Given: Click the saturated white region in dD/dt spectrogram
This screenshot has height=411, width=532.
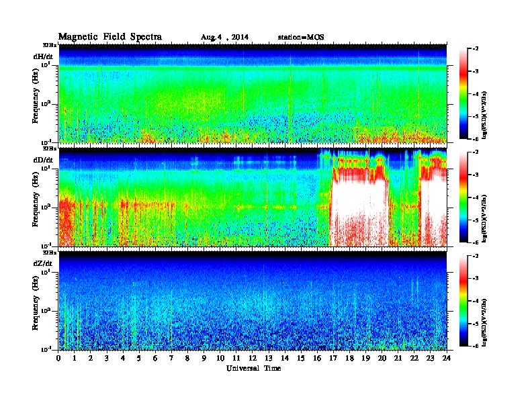Looking at the screenshot, I should coord(359,200).
